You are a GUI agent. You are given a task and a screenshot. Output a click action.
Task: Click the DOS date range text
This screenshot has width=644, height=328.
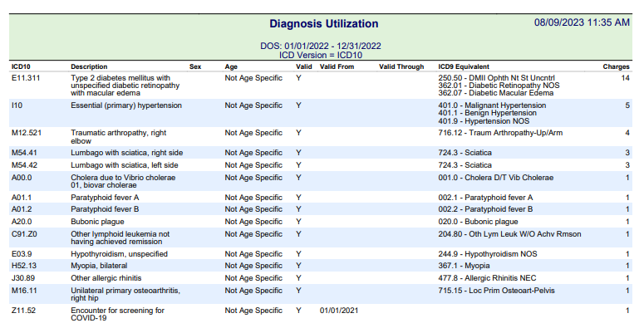[321, 46]
